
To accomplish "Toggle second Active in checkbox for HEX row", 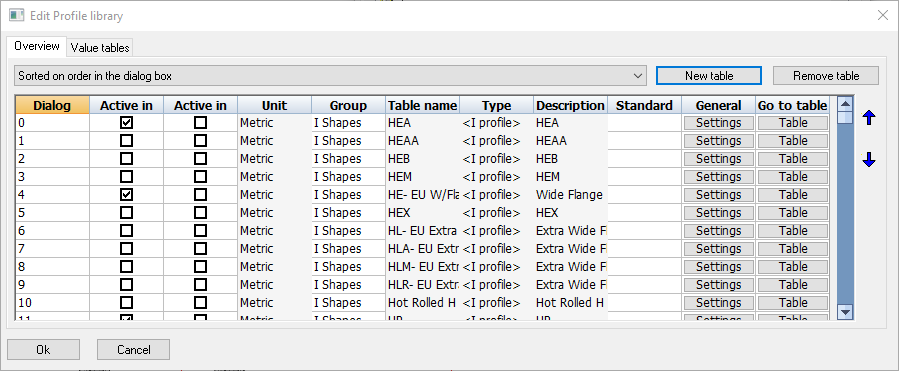I will (201, 213).
